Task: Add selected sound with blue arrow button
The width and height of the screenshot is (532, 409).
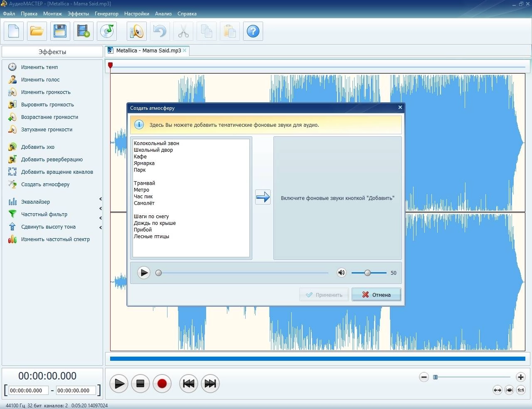Action: pyautogui.click(x=263, y=197)
